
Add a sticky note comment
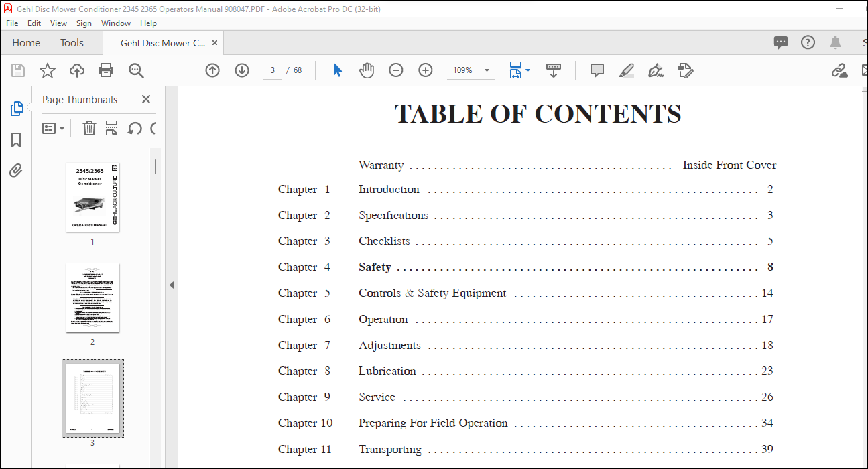[597, 70]
